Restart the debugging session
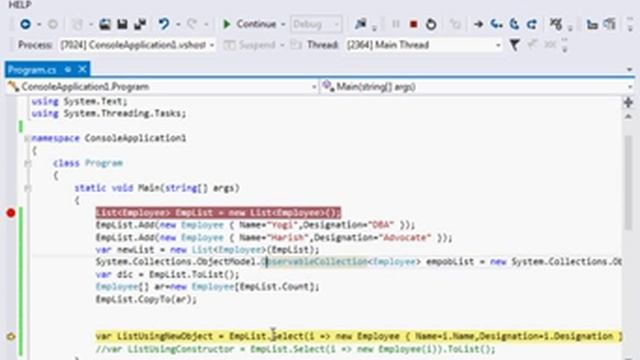Image resolution: width=640 pixels, height=360 pixels. click(x=431, y=24)
